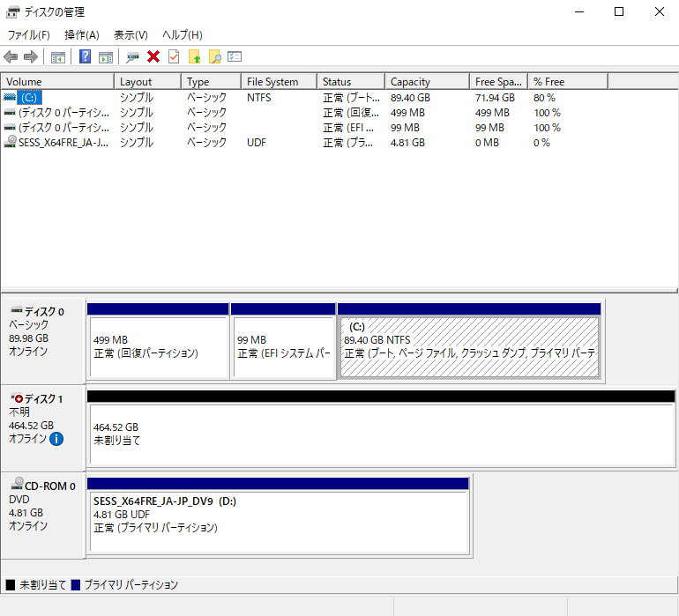Click the Properties checkmark page icon
The width and height of the screenshot is (679, 616).
click(x=174, y=56)
